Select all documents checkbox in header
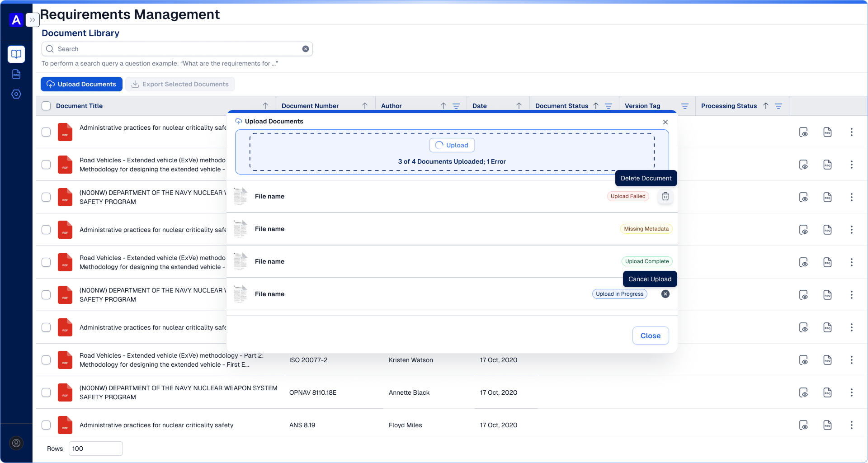Viewport: 868px width, 463px height. 46,106
